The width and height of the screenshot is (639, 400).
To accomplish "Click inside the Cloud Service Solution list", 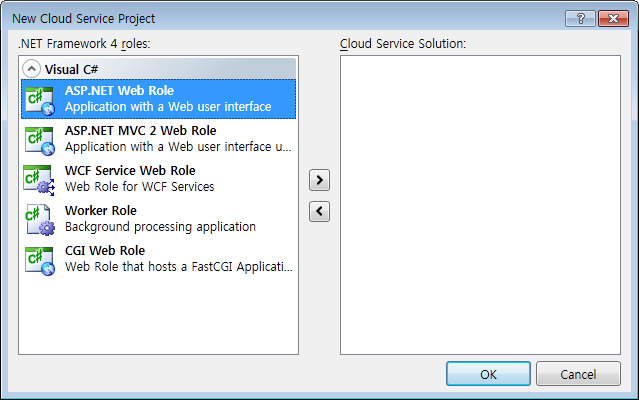I will [480, 205].
